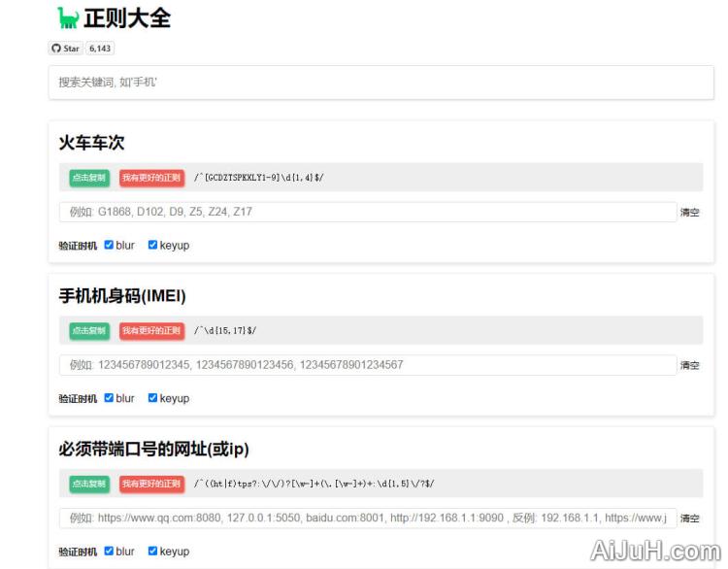Click 我有更好的正则 for 必须带端口号的网址
This screenshot has width=728, height=569.
(151, 484)
